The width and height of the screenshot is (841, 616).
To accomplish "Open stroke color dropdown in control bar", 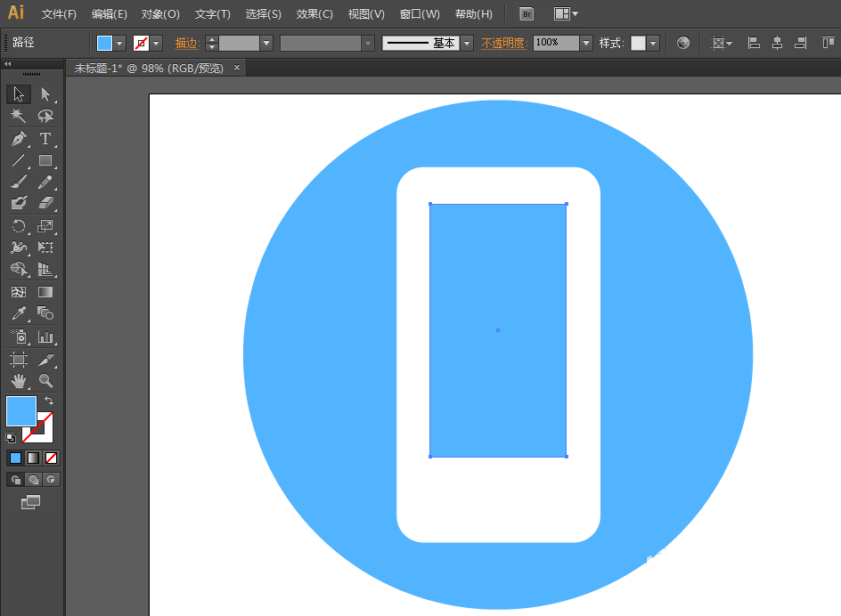I will pyautogui.click(x=156, y=44).
